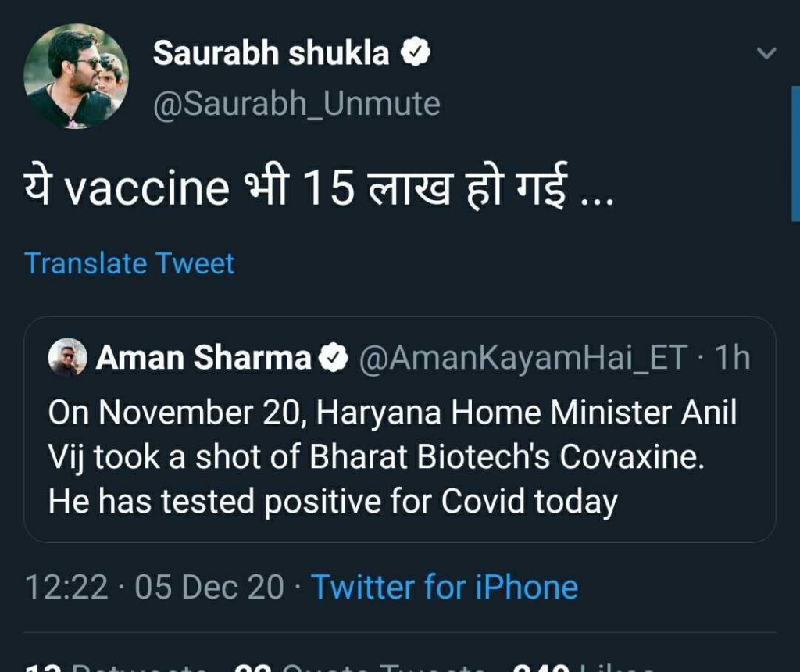Click the verified badge next to Saurabh shukla
The width and height of the screenshot is (800, 672).
[415, 53]
